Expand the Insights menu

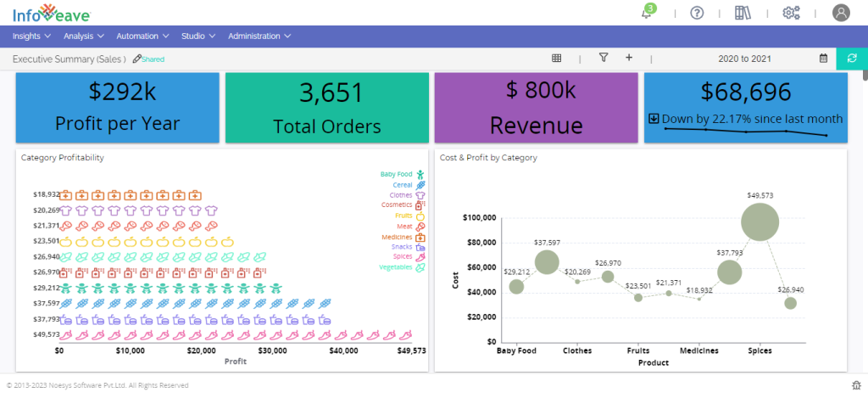(32, 36)
